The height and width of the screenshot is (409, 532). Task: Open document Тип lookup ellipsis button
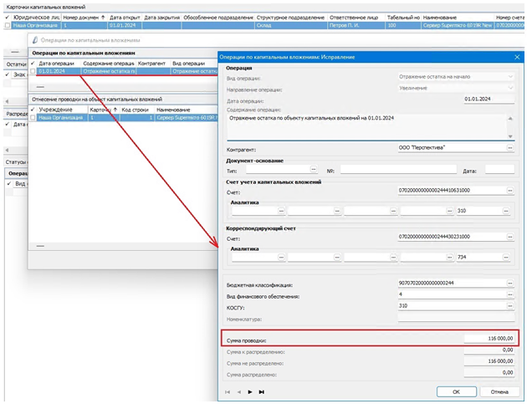coord(312,169)
